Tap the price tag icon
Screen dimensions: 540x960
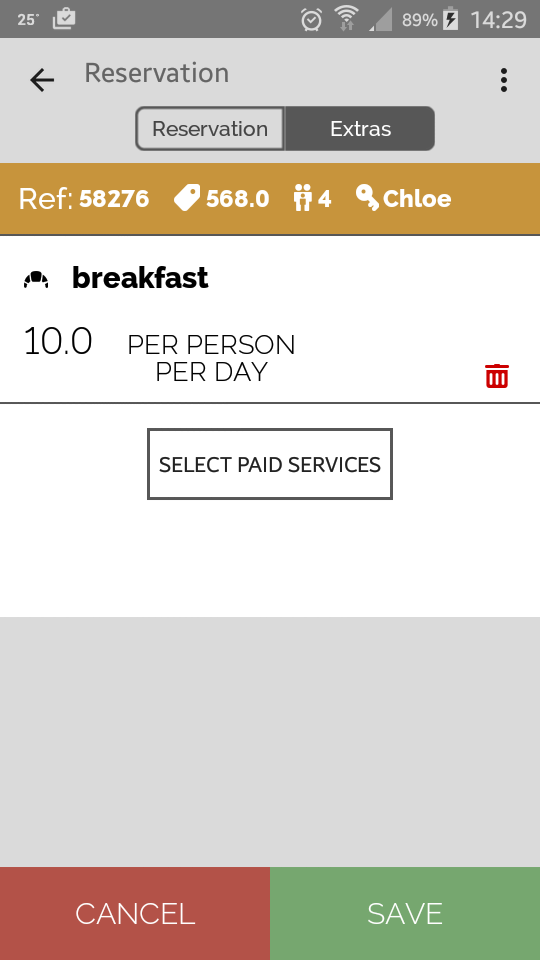click(x=187, y=198)
